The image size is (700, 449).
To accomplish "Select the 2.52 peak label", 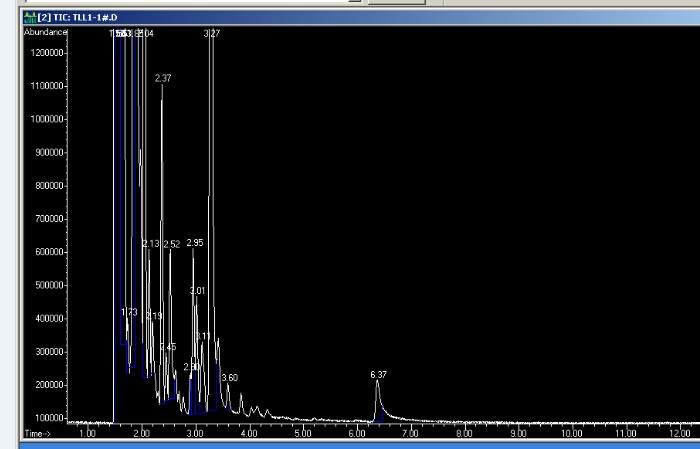I will point(172,244).
